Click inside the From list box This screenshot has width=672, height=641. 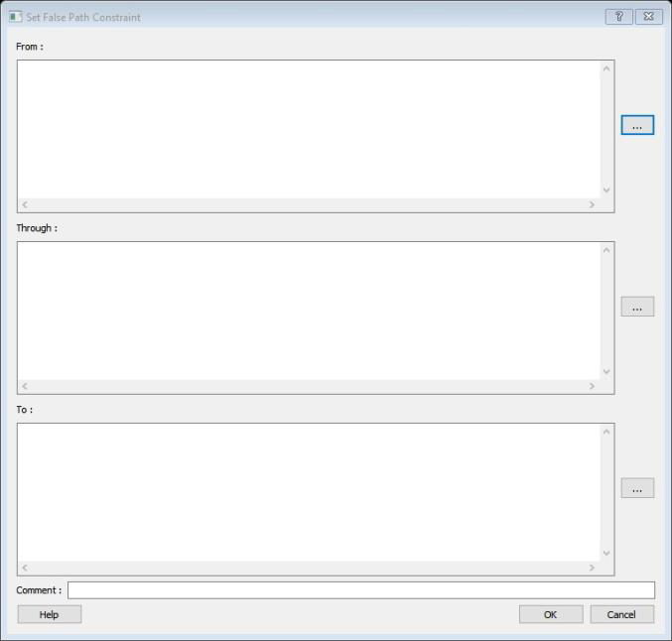click(x=309, y=129)
